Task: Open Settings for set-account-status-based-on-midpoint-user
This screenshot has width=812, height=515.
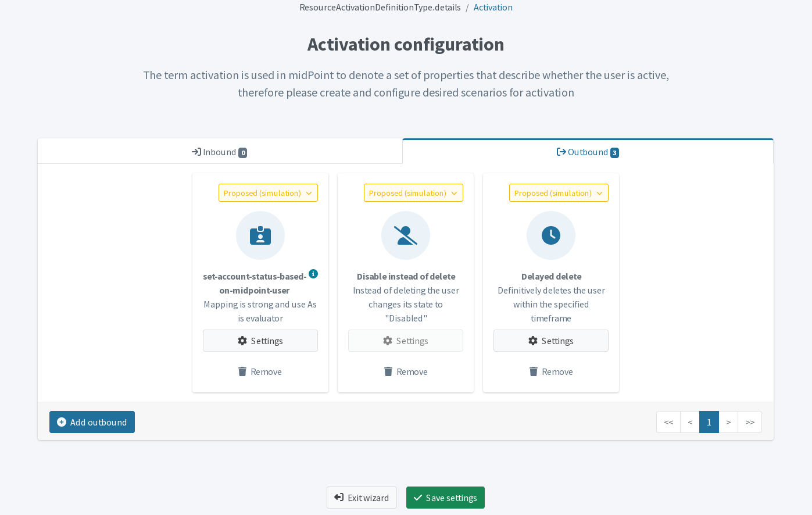Action: pos(260,341)
